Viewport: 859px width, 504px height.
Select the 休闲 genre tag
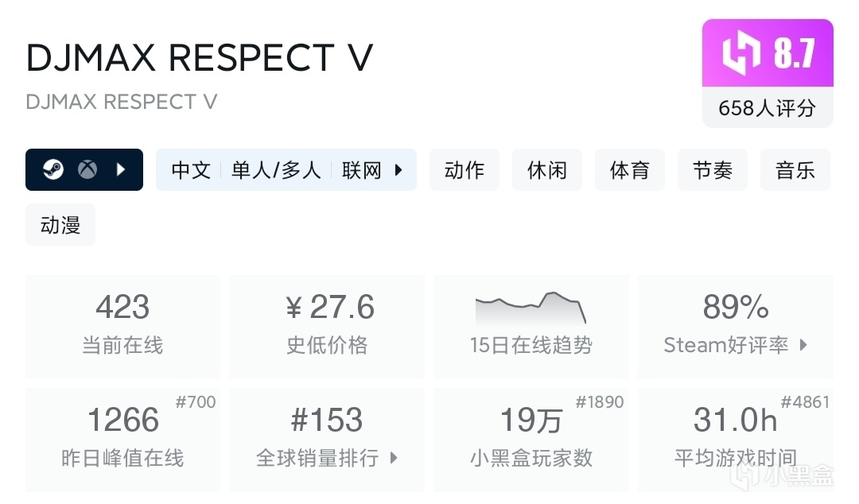click(547, 170)
